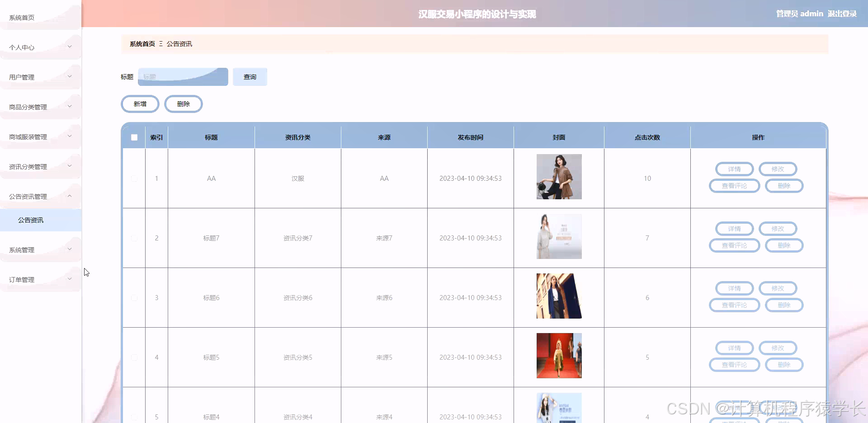Screen dimensions: 868x423
Task: View comments (查看评论) for the 标题6 row
Action: pos(735,305)
